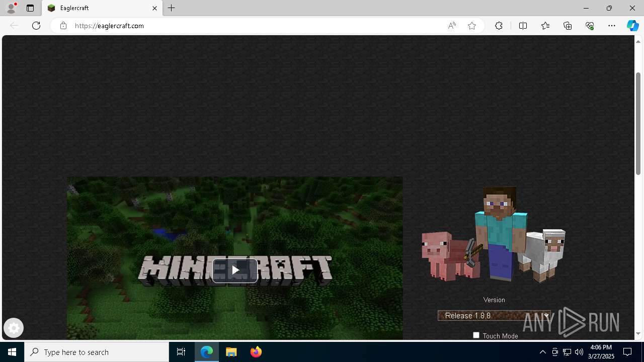Viewport: 644px width, 362px height.
Task: Add this page to favorites
Action: click(x=472, y=26)
